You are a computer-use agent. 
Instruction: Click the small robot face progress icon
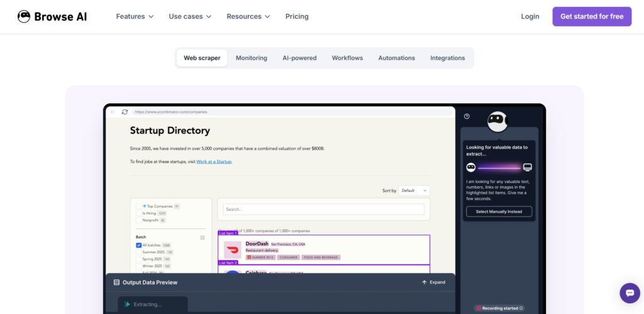click(471, 167)
